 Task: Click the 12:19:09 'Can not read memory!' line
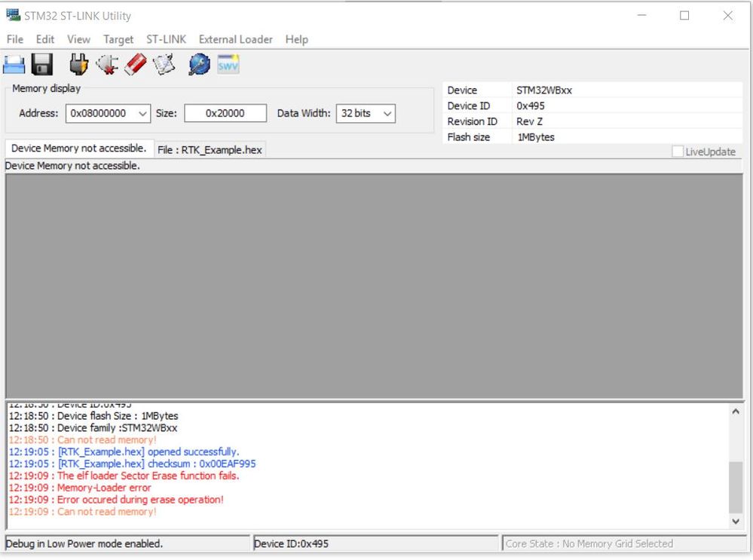coord(83,512)
